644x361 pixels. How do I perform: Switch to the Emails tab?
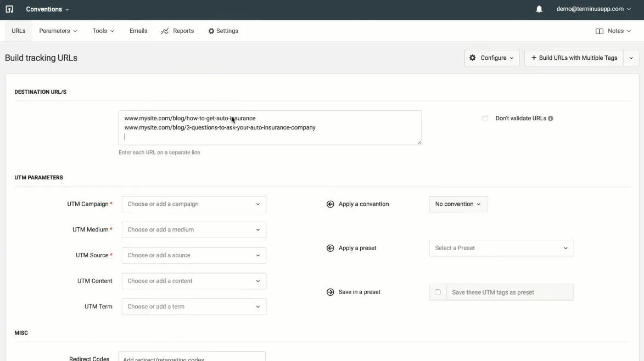point(138,31)
